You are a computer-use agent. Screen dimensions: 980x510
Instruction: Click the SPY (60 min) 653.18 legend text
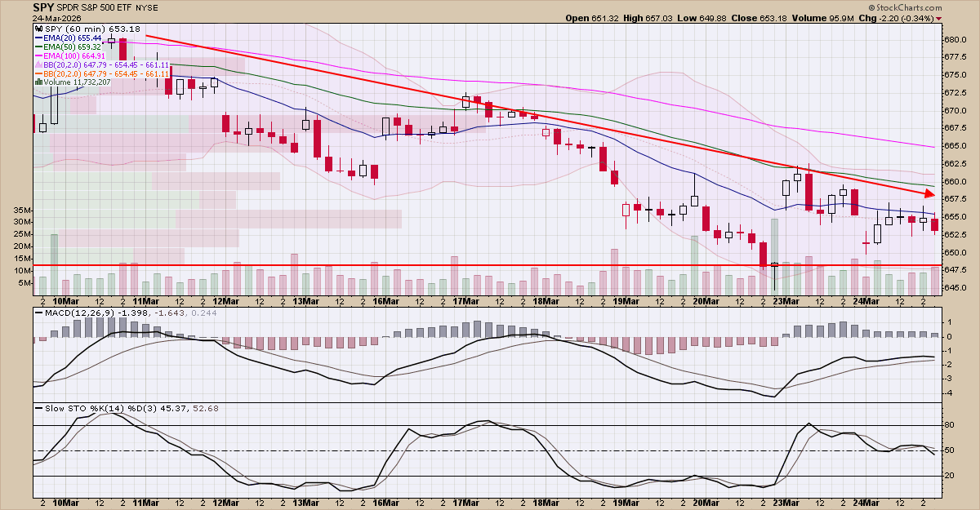pos(91,29)
